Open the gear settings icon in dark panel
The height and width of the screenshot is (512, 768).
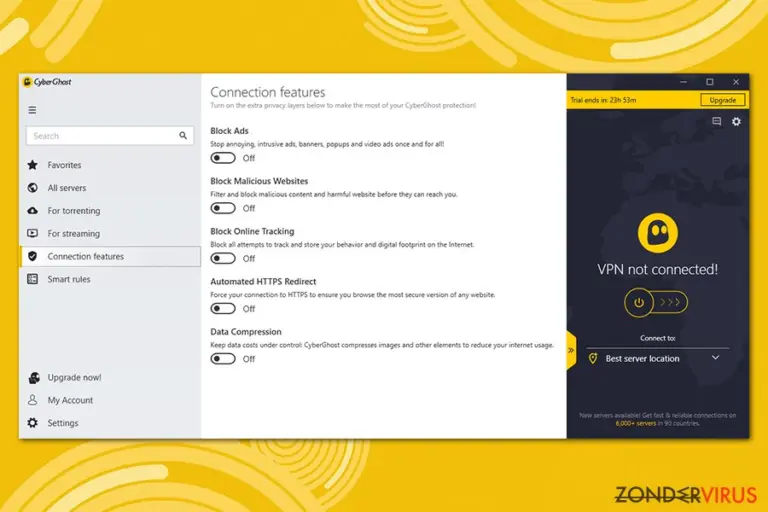point(736,122)
